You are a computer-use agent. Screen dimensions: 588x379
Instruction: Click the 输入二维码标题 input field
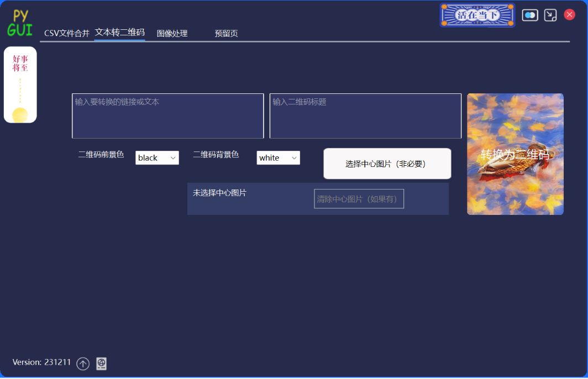pyautogui.click(x=365, y=116)
